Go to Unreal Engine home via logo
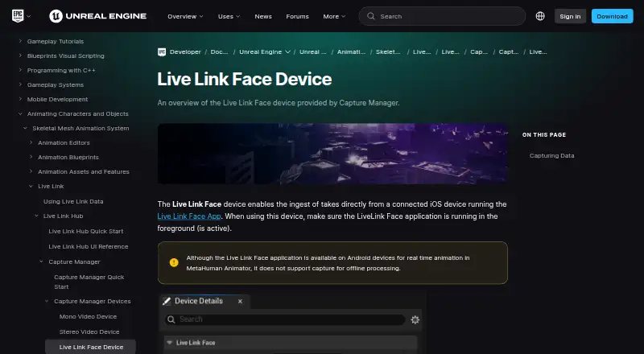Image resolution: width=644 pixels, height=354 pixels. pyautogui.click(x=97, y=16)
